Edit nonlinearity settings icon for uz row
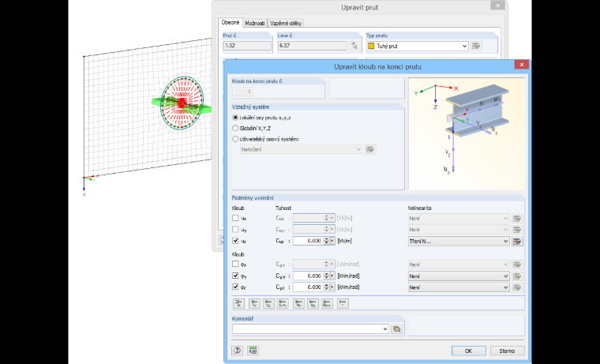This screenshot has width=600, height=364. 517,241
